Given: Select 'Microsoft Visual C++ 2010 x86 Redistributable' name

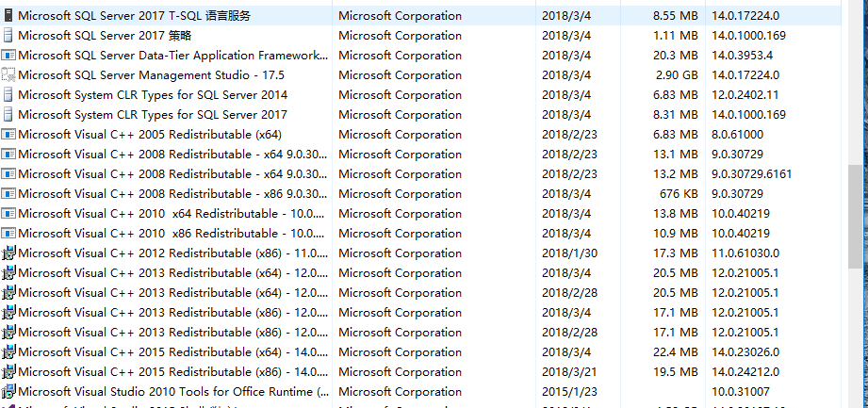Looking at the screenshot, I should click(173, 234).
